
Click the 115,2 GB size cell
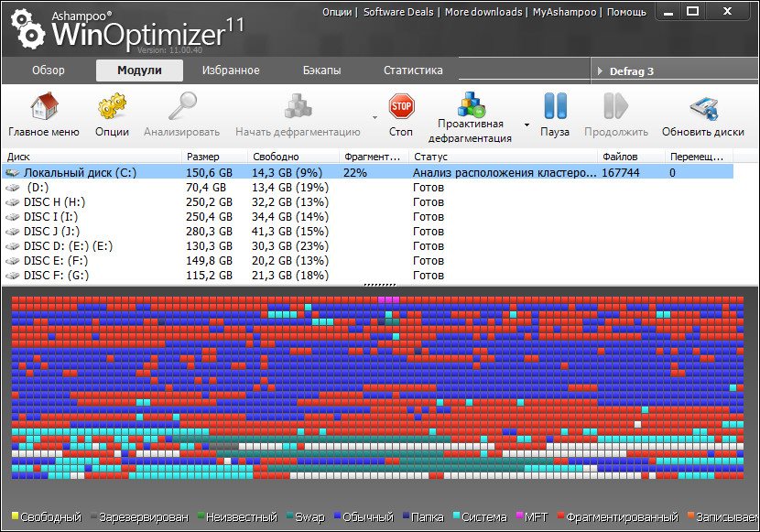(x=210, y=276)
